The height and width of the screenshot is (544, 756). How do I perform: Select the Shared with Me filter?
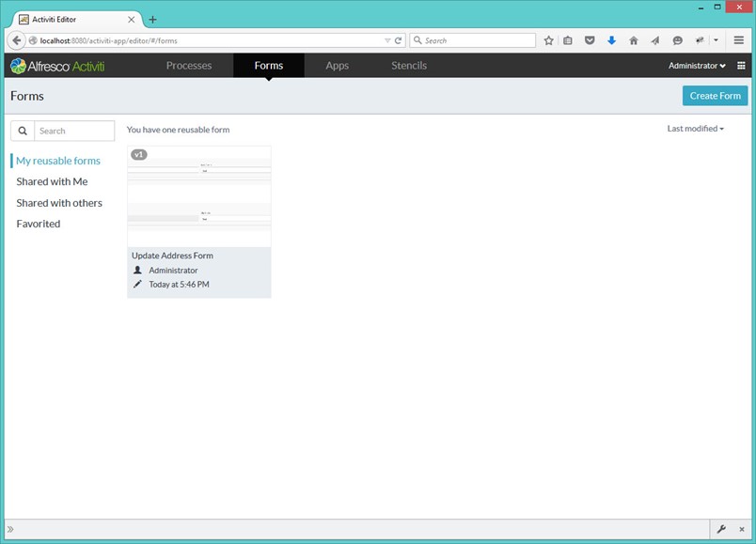52,181
